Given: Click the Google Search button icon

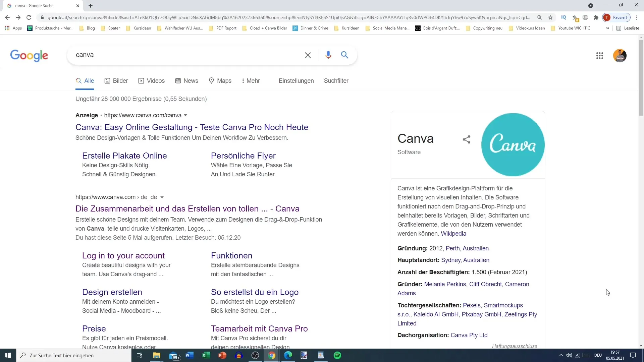Looking at the screenshot, I should tap(345, 55).
